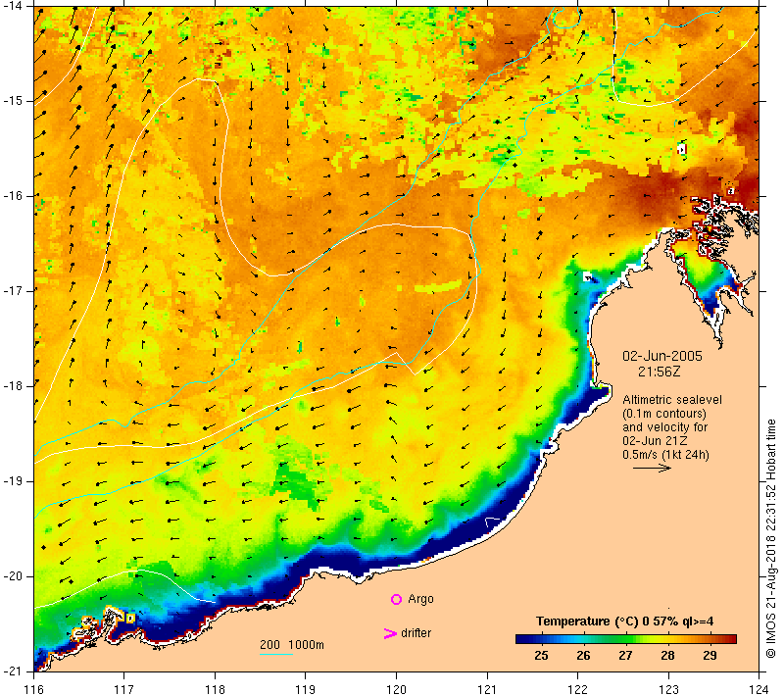Click the longitude label 119

point(306,689)
